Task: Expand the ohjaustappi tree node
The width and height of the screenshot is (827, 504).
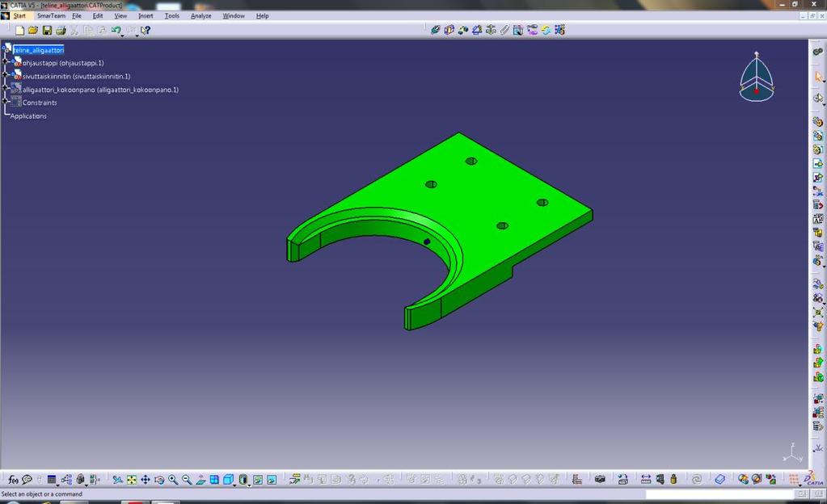Action: click(6, 61)
